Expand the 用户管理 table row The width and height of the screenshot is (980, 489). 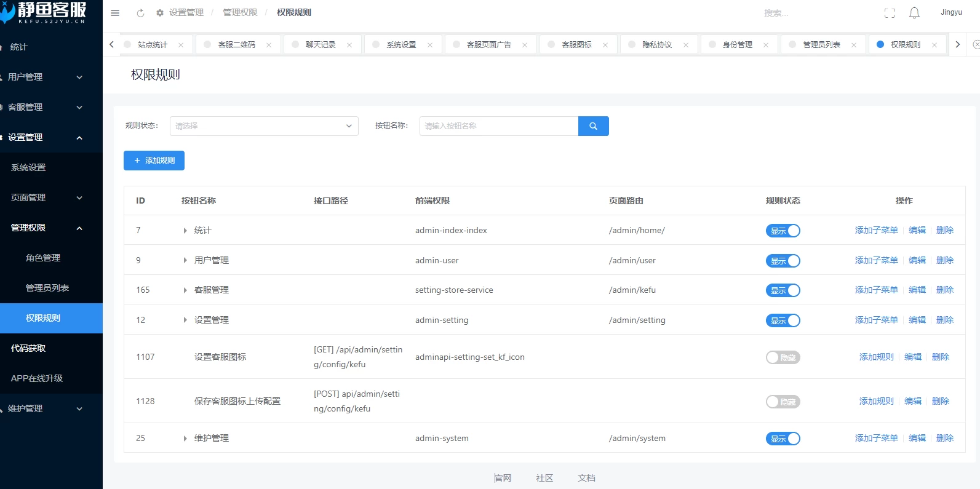(185, 261)
